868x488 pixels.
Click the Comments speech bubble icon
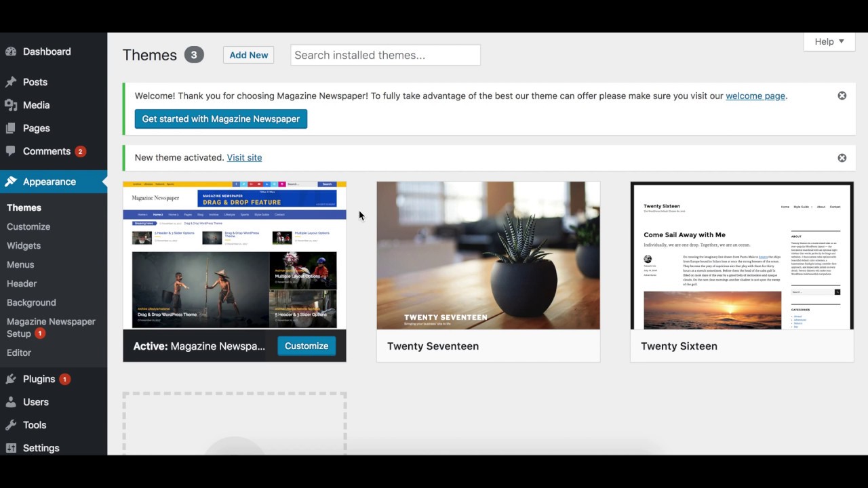tap(11, 151)
